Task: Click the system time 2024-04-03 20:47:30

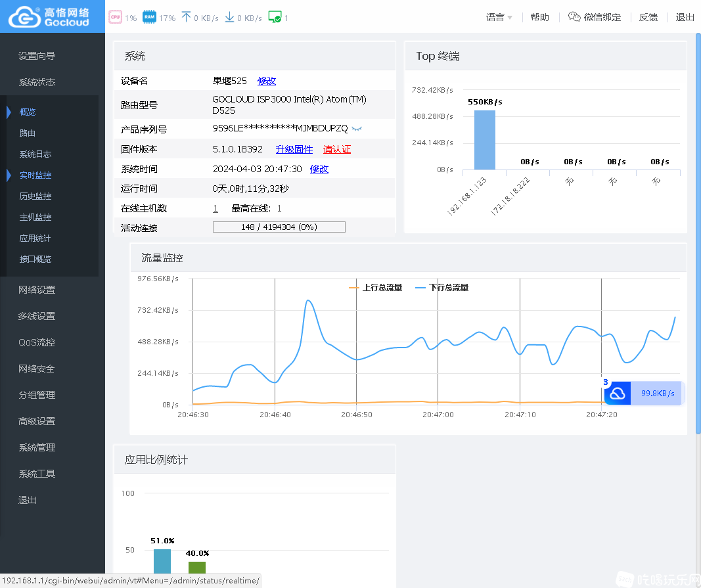Action: pos(258,169)
